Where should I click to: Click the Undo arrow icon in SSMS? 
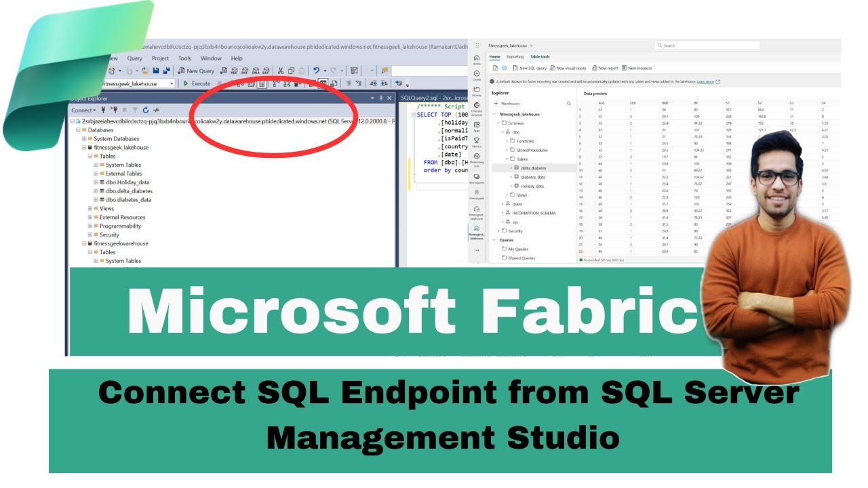point(316,70)
